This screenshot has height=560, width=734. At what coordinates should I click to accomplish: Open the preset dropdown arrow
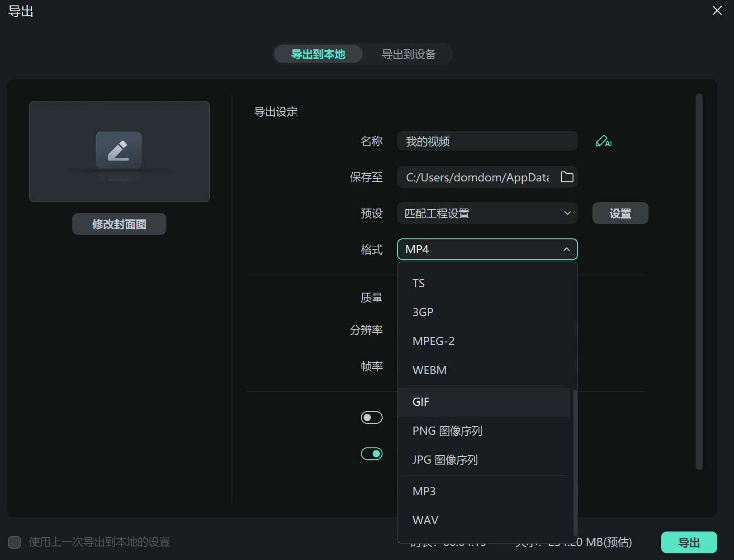pos(567,213)
